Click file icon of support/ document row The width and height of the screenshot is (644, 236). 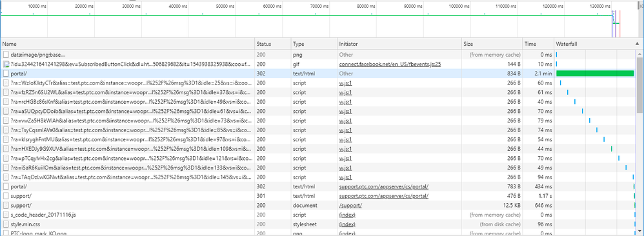pyautogui.click(x=6, y=206)
